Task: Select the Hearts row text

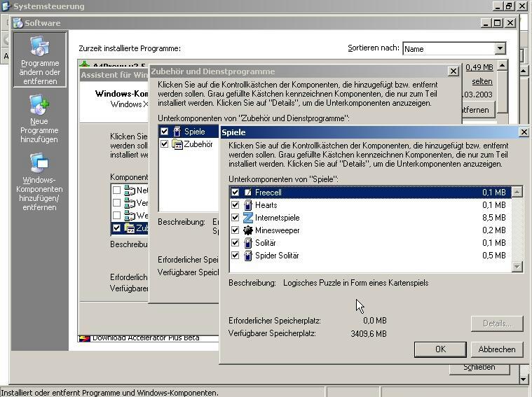Action: coord(266,205)
